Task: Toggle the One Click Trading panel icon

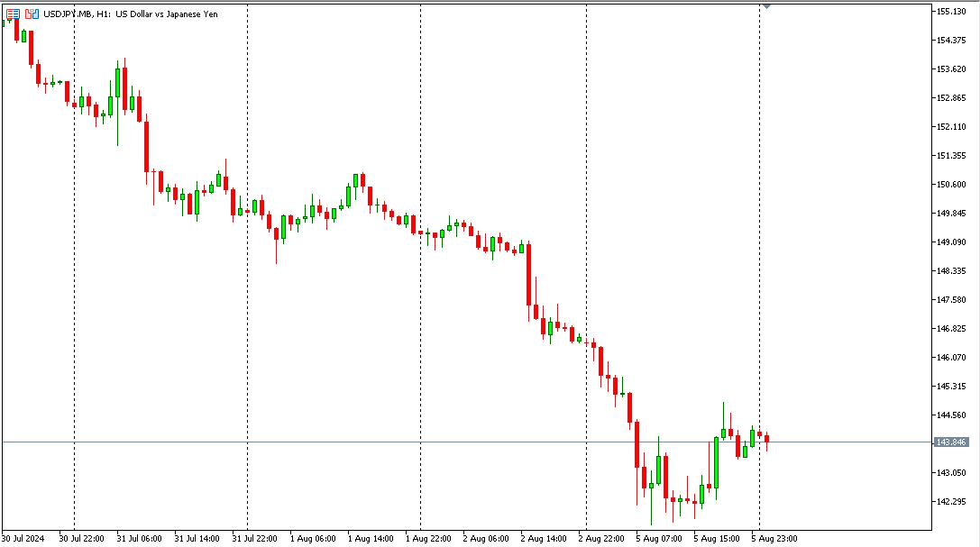Action: [32, 14]
